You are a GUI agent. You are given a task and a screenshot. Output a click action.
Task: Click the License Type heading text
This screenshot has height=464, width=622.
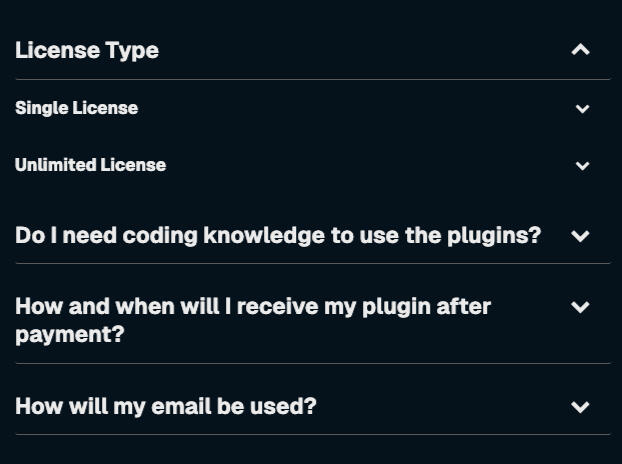(86, 50)
